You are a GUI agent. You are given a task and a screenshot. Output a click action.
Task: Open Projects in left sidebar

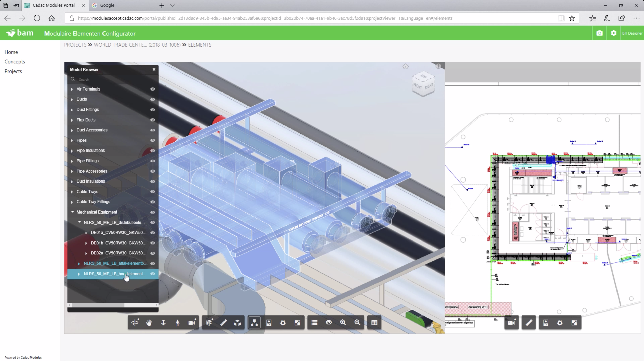(13, 71)
